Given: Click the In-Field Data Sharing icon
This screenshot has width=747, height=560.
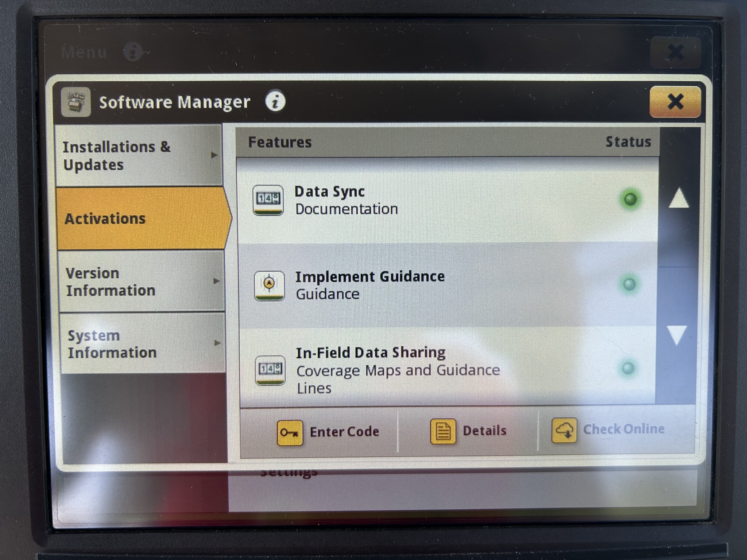Looking at the screenshot, I should pyautogui.click(x=270, y=370).
